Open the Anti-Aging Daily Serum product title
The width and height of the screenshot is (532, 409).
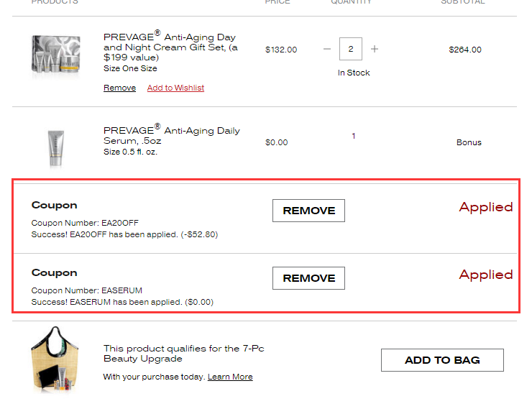point(171,136)
